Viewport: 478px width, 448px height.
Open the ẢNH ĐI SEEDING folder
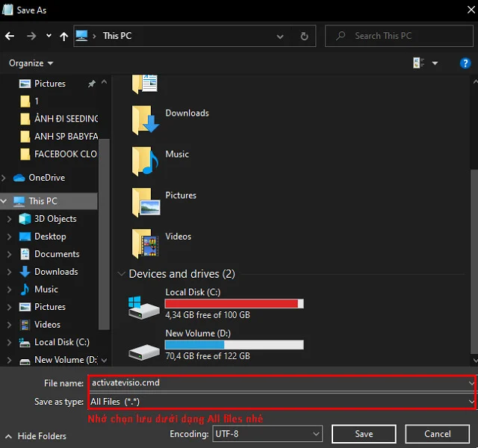click(x=59, y=119)
